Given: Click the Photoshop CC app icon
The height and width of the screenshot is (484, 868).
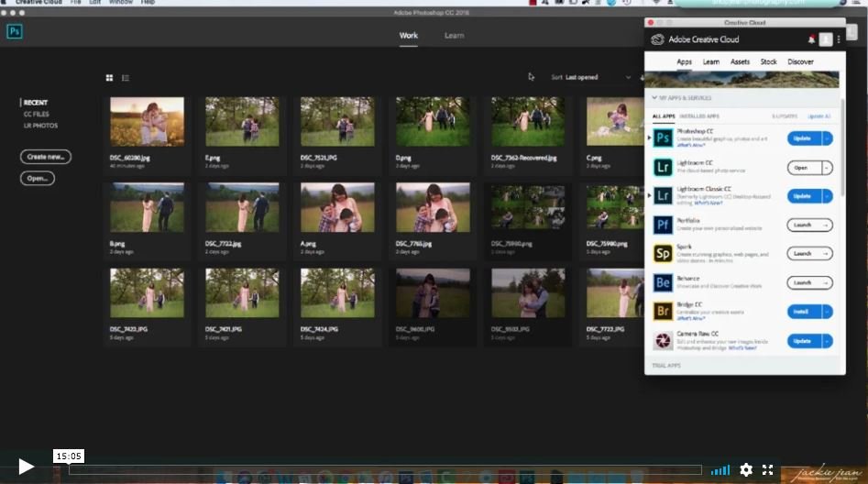Looking at the screenshot, I should pyautogui.click(x=663, y=137).
